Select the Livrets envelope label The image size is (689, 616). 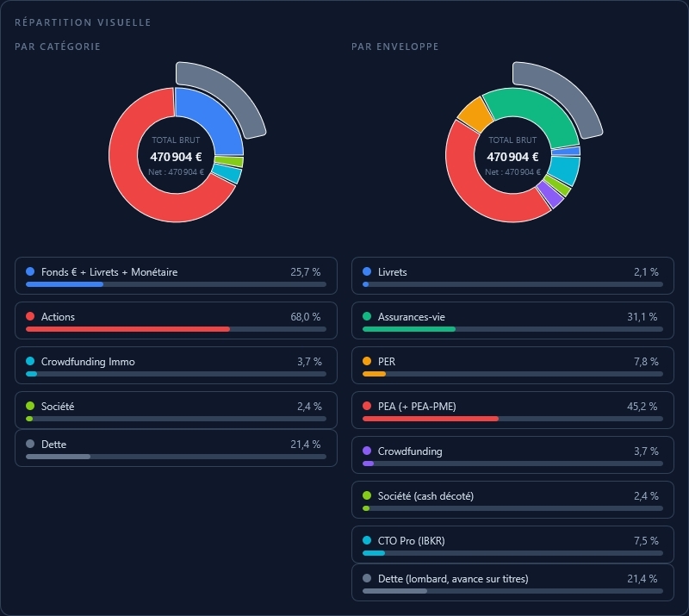[x=393, y=271]
